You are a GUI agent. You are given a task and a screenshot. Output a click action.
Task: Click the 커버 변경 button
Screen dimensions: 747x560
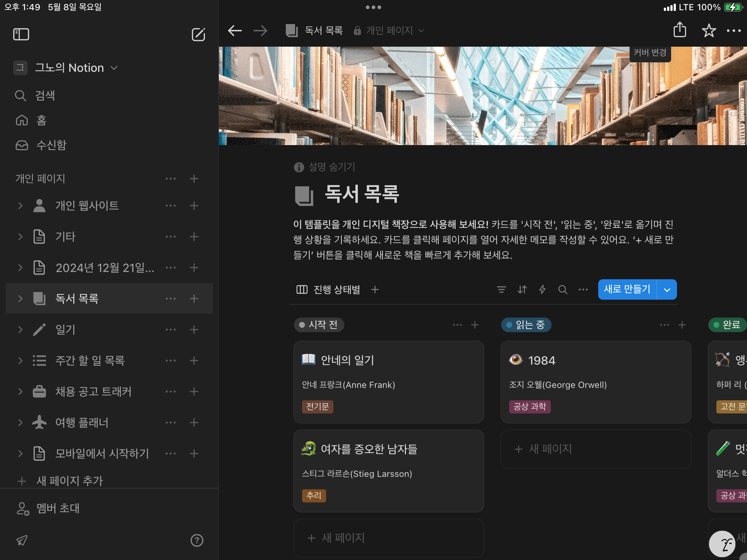coord(650,53)
